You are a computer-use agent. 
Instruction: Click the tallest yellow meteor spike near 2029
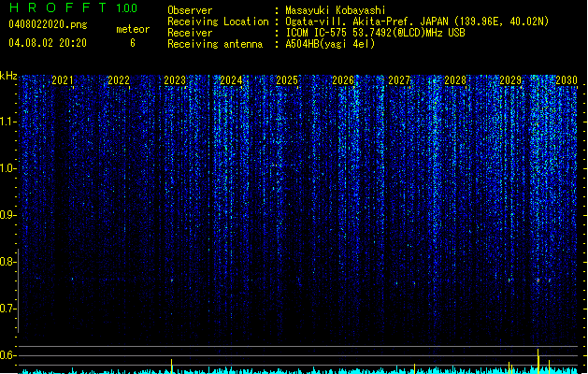coord(538,361)
